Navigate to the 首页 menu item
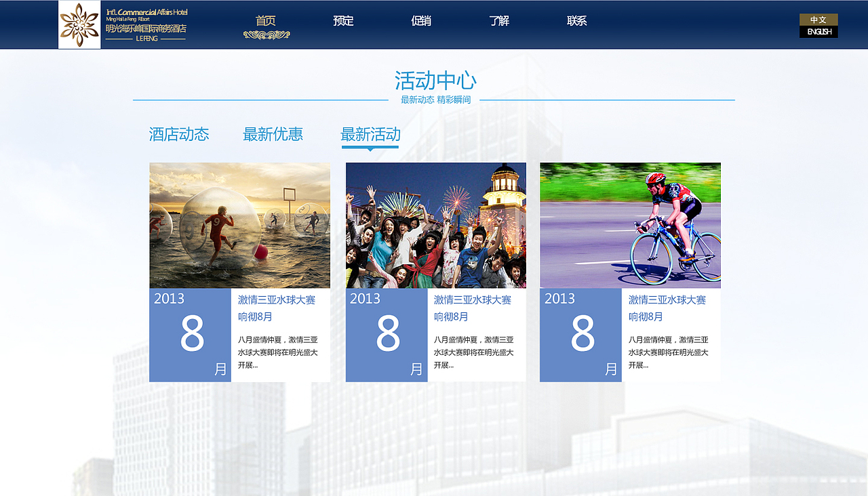This screenshot has height=496, width=868. coord(265,20)
